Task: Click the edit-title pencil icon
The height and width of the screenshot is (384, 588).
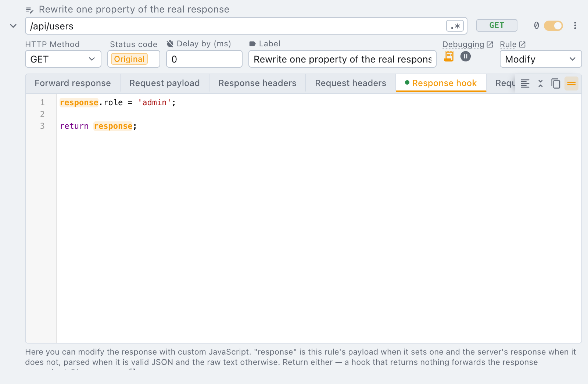Action: point(30,10)
